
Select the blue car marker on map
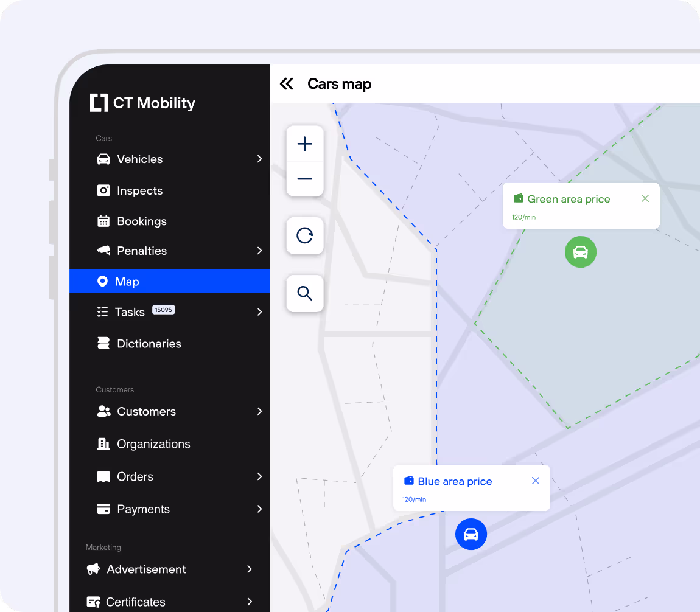[x=471, y=534]
